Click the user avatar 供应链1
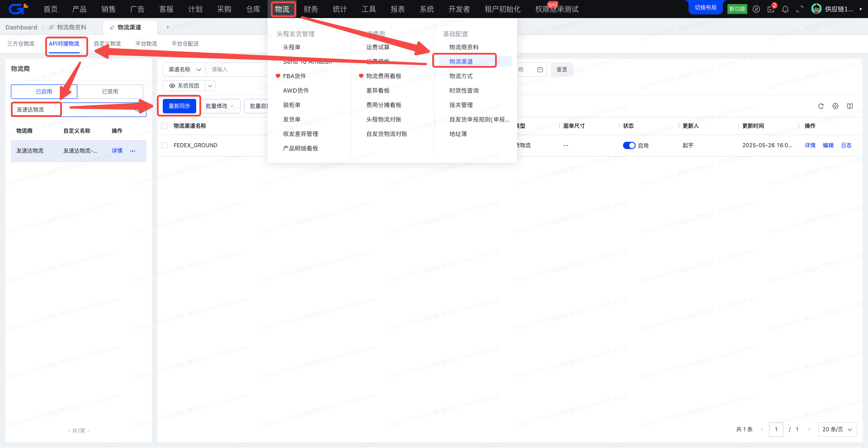This screenshot has height=448, width=868. 816,9
